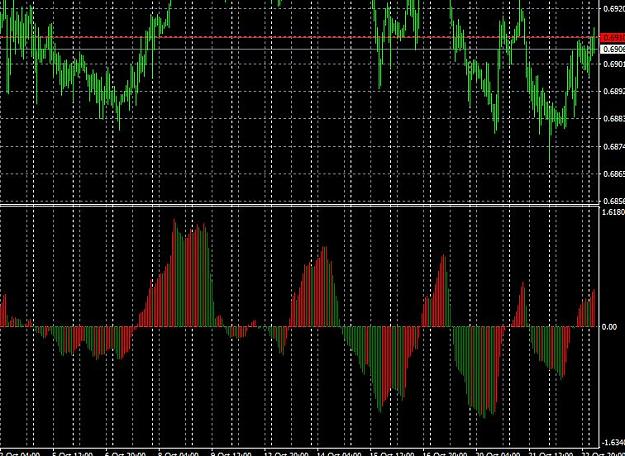Click the 0.6856 price axis label

[614, 201]
